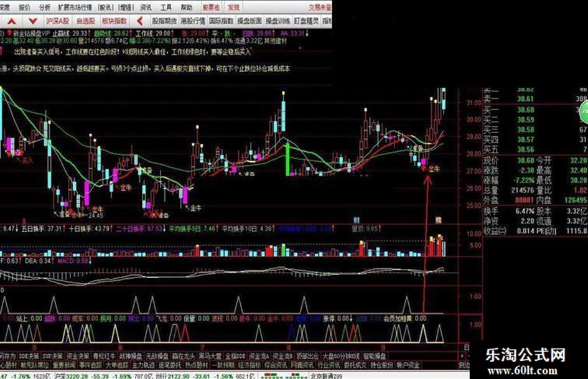Screen dimensions: 588x379
Task: Open the 工具 menu
Action: [166, 7]
